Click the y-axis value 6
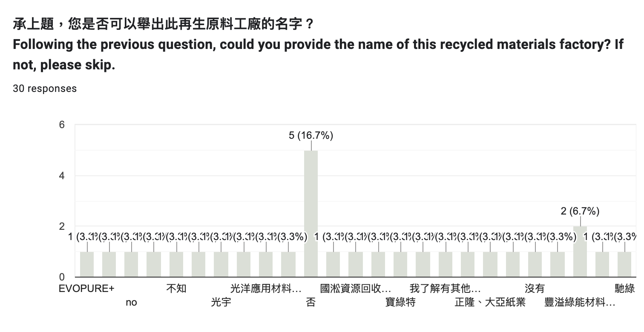 (62, 125)
